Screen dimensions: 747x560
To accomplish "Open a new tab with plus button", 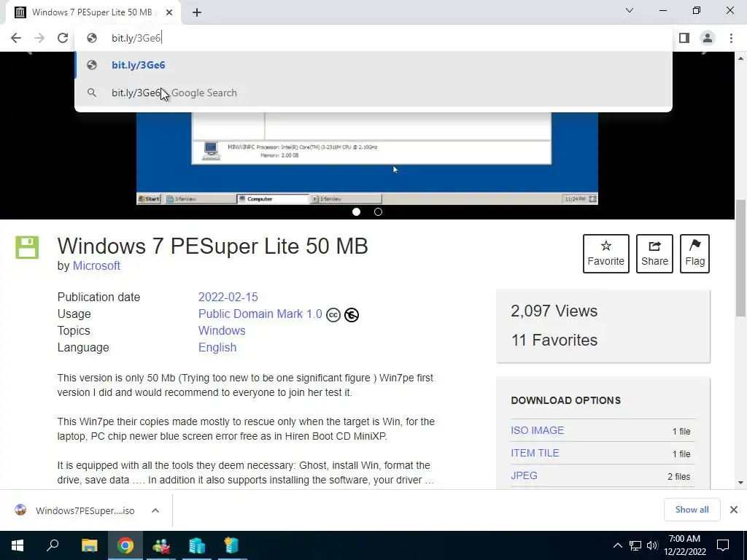I will [x=197, y=12].
